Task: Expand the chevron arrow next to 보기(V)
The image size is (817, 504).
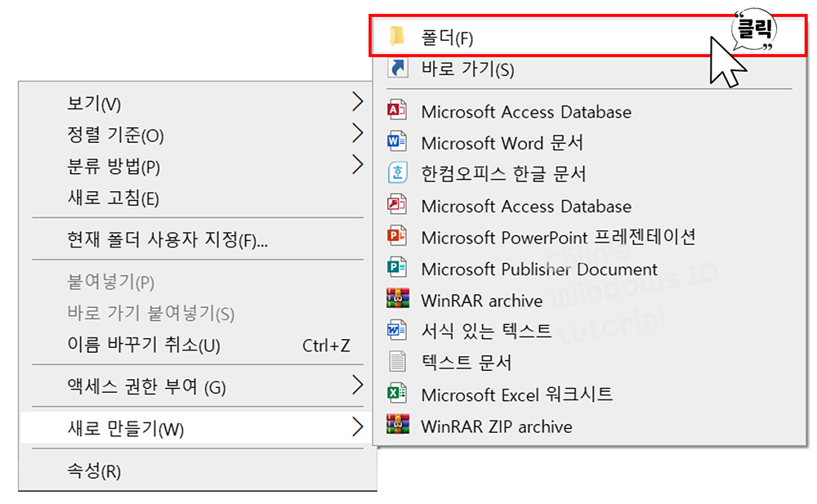Action: (x=357, y=101)
